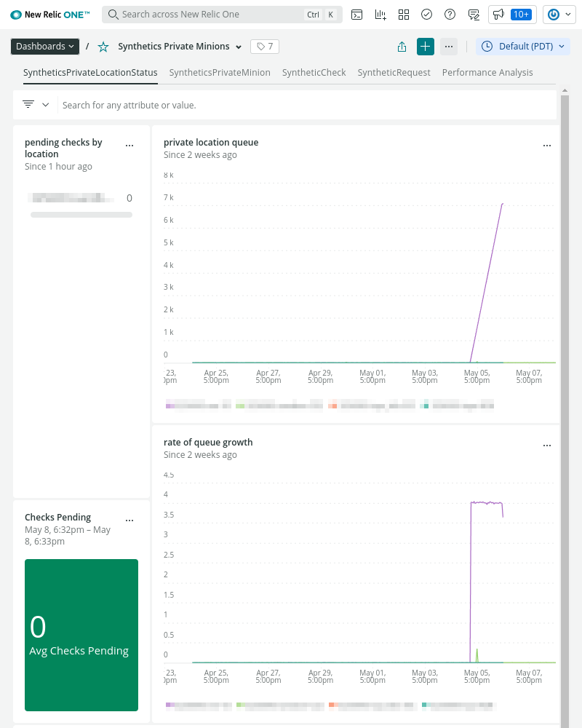
Task: Open options for the private location queue widget
Action: pyautogui.click(x=547, y=145)
